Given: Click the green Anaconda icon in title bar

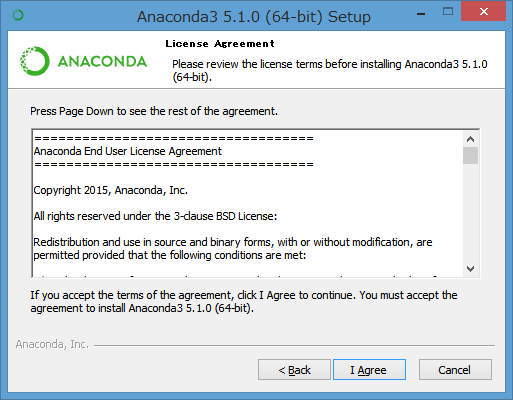Looking at the screenshot, I should (x=18, y=15).
